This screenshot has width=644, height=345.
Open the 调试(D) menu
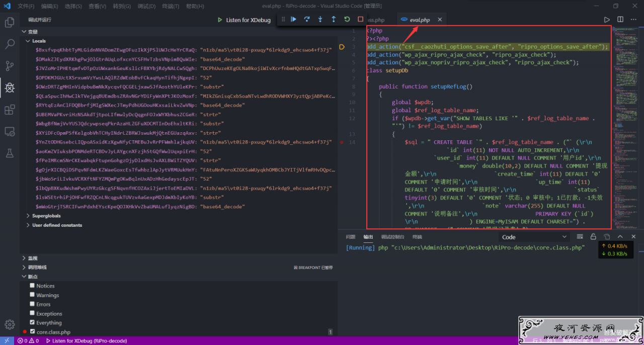(146, 6)
